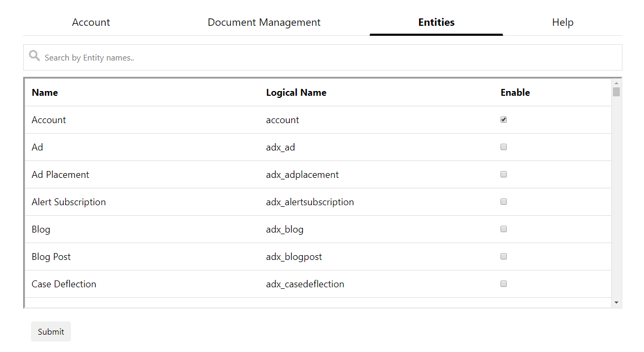Enable the Ad Placement entity
Screen dimensions: 644x352
pyautogui.click(x=503, y=174)
